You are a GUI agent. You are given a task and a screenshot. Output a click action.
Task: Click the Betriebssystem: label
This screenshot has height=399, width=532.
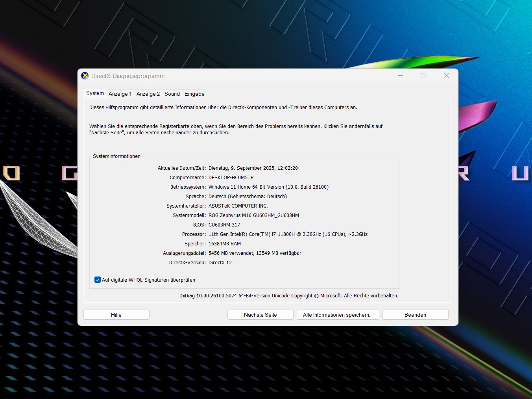pos(188,187)
